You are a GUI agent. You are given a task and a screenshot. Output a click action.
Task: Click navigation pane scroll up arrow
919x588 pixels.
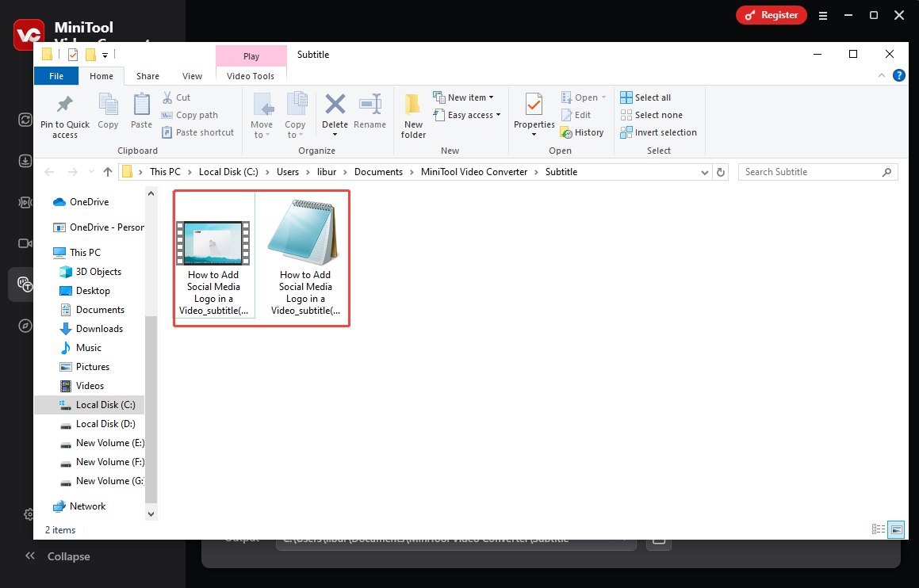point(151,193)
